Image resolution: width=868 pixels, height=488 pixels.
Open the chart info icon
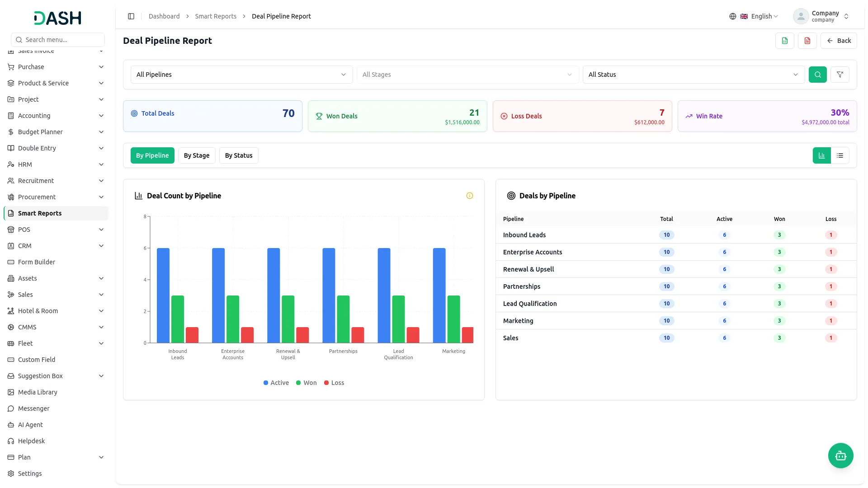(470, 196)
